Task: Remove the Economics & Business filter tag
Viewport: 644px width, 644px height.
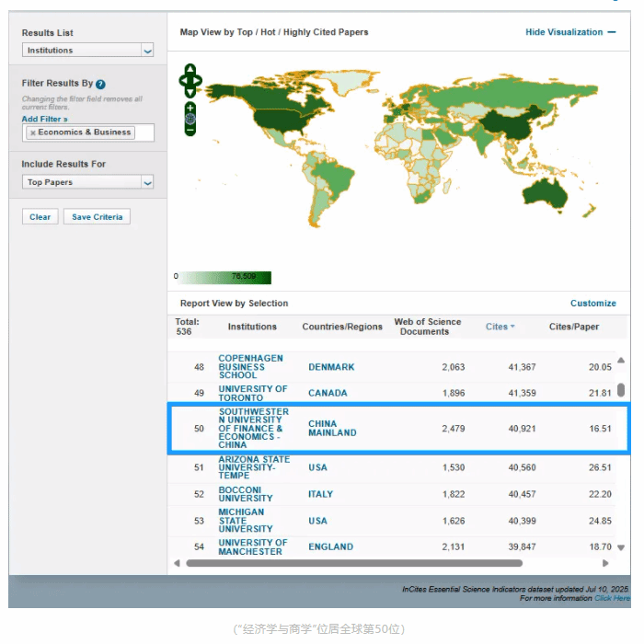Action: point(33,132)
